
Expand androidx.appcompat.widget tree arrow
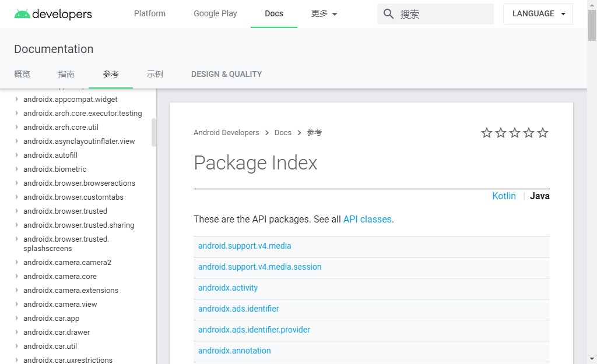coord(17,99)
